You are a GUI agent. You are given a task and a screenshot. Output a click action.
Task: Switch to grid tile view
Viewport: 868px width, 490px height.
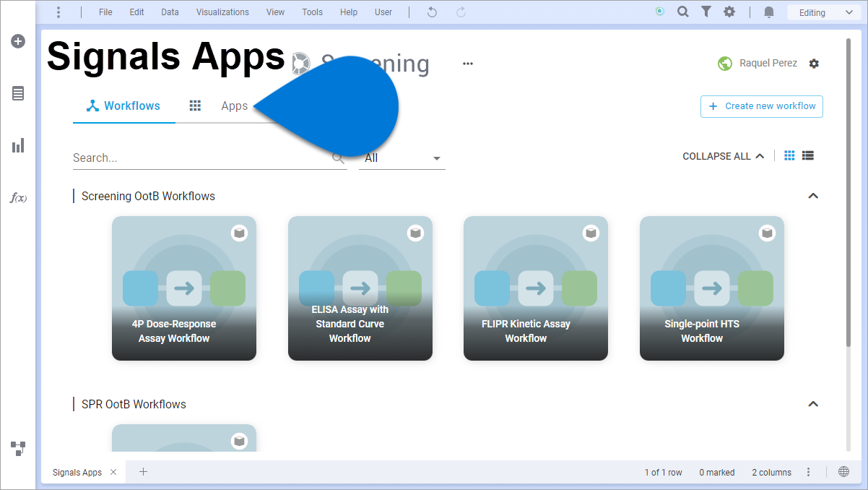point(789,155)
